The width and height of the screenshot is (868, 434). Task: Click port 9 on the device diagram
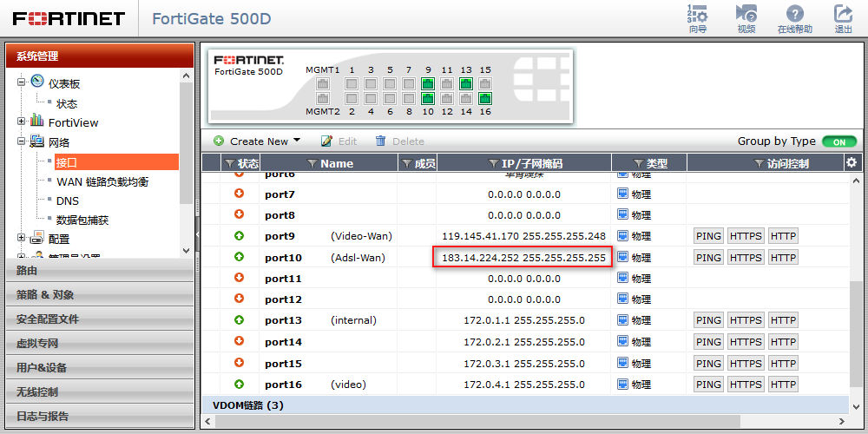tap(427, 84)
